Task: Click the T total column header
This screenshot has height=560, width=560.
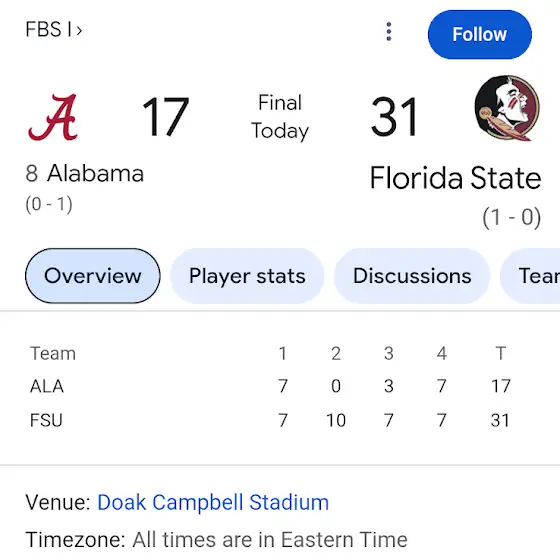Action: point(501,354)
